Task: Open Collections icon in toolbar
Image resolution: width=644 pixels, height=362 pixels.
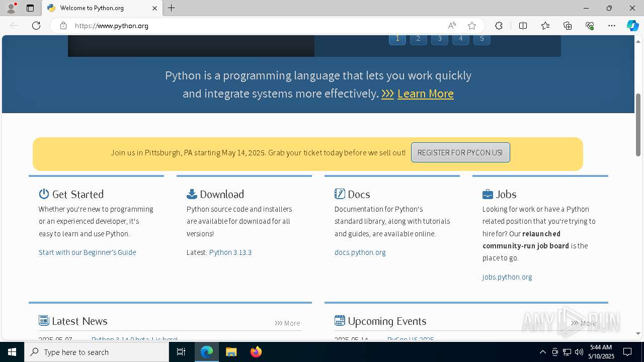Action: (568, 26)
